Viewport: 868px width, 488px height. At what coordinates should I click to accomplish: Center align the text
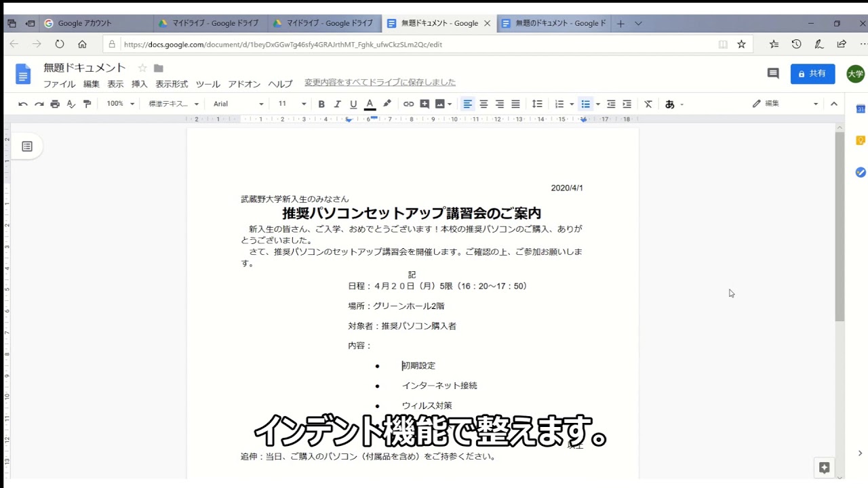pyautogui.click(x=484, y=104)
